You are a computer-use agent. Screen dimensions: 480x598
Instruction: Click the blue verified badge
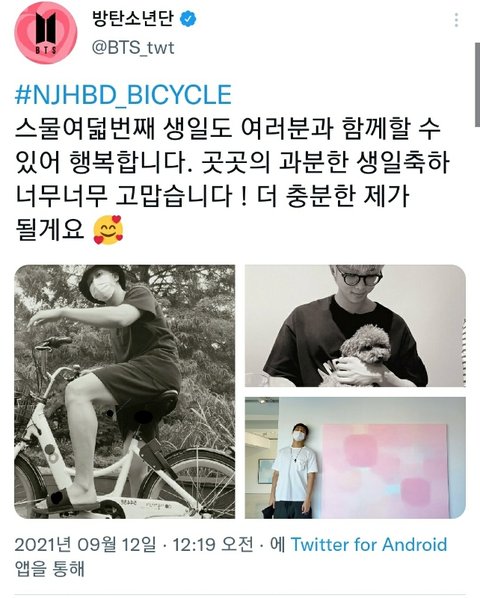point(188,19)
